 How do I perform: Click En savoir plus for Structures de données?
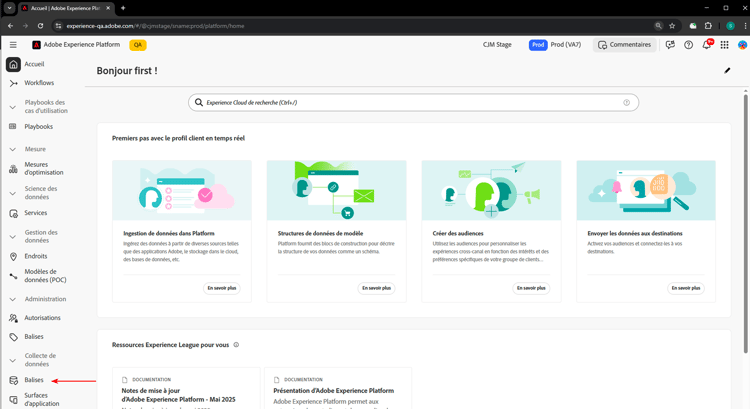tap(376, 288)
